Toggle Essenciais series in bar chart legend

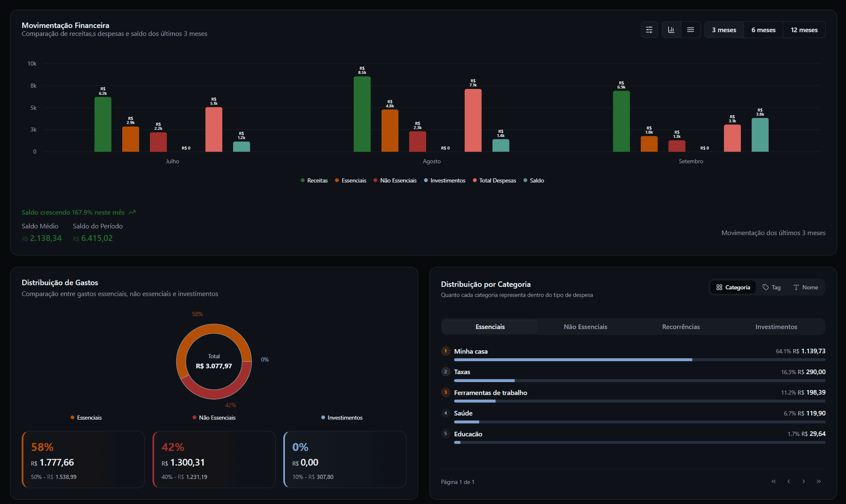click(x=351, y=180)
